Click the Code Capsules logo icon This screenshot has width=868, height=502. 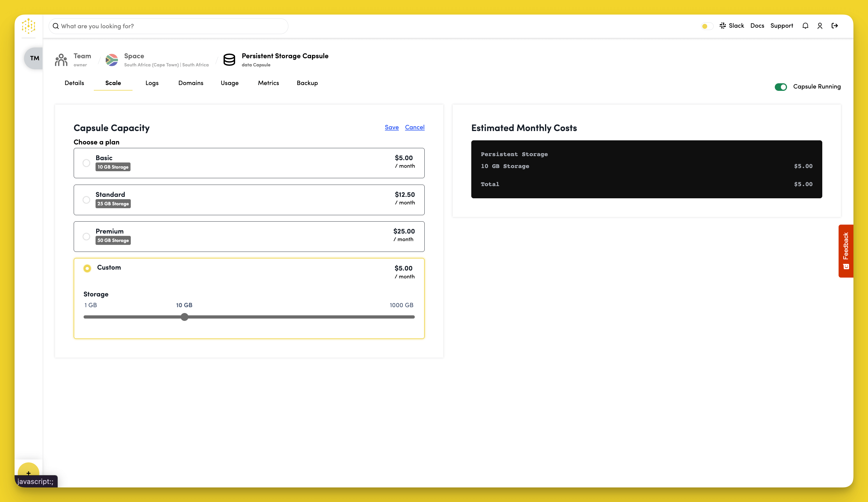(28, 26)
